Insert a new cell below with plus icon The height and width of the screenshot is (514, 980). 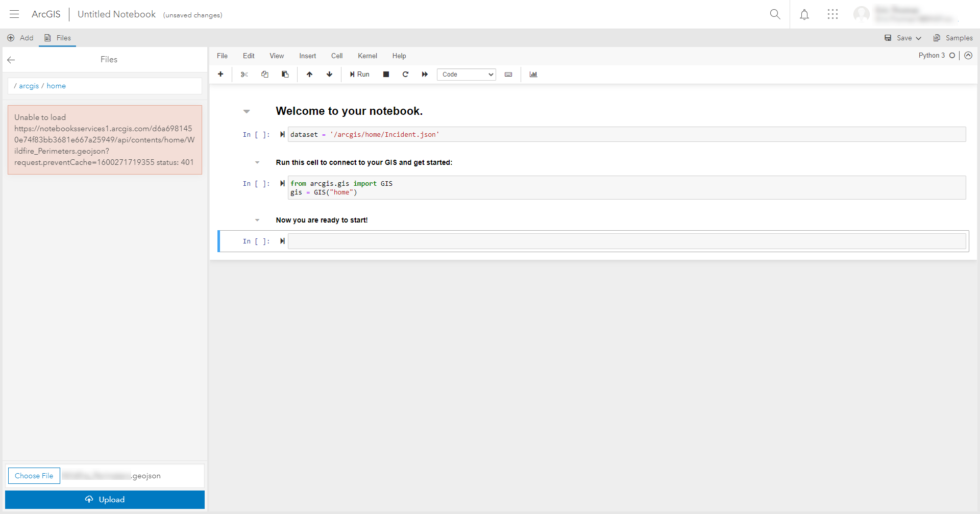pos(220,75)
